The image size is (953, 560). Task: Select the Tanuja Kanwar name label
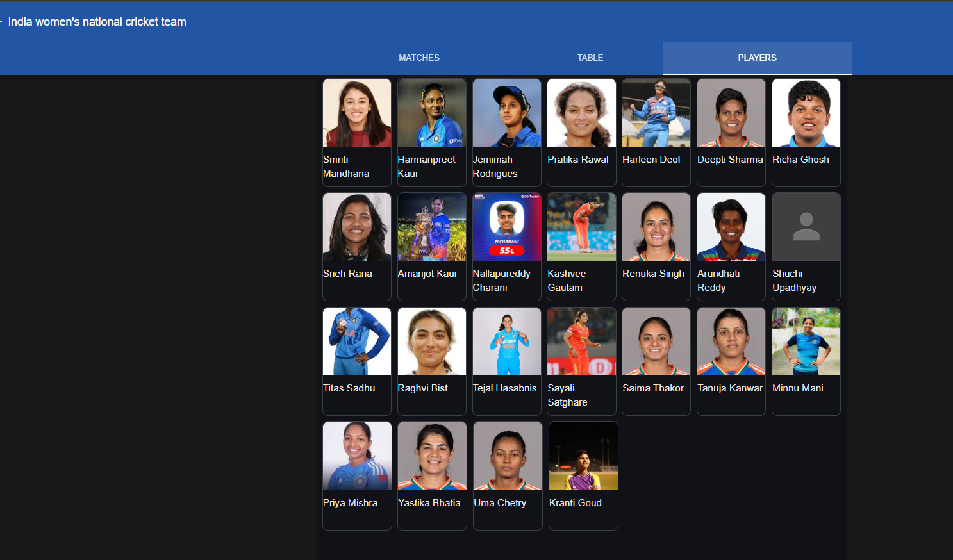(730, 388)
